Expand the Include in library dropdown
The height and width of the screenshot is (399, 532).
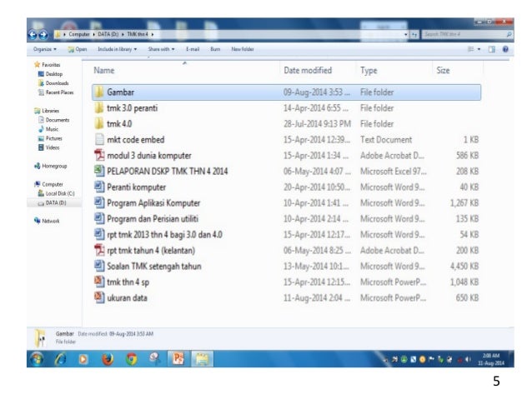(117, 48)
